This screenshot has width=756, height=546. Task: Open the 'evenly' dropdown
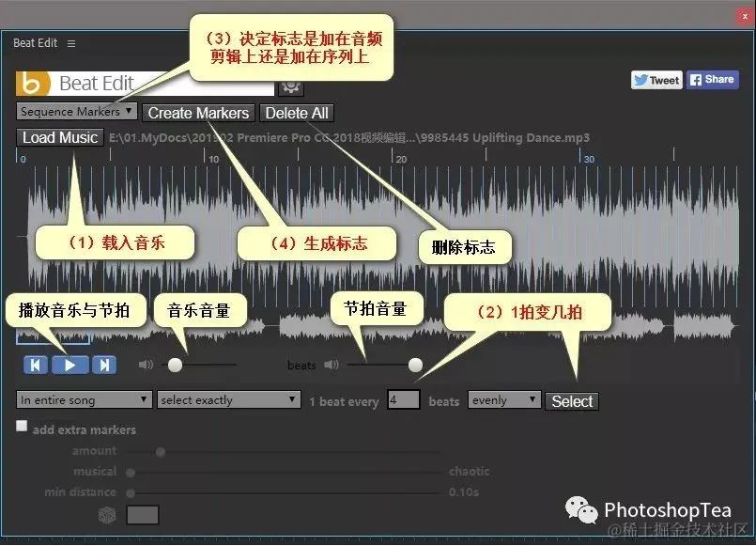[503, 399]
